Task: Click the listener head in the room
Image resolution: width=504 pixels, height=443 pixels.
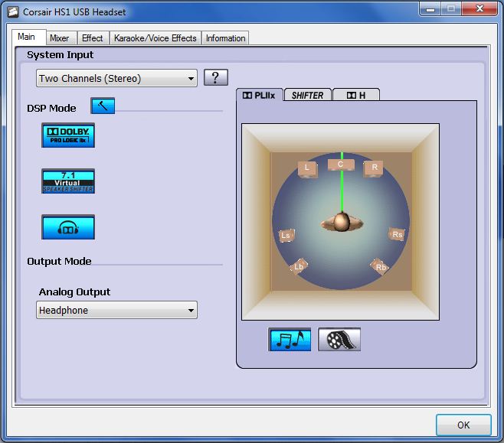Action: [x=342, y=222]
